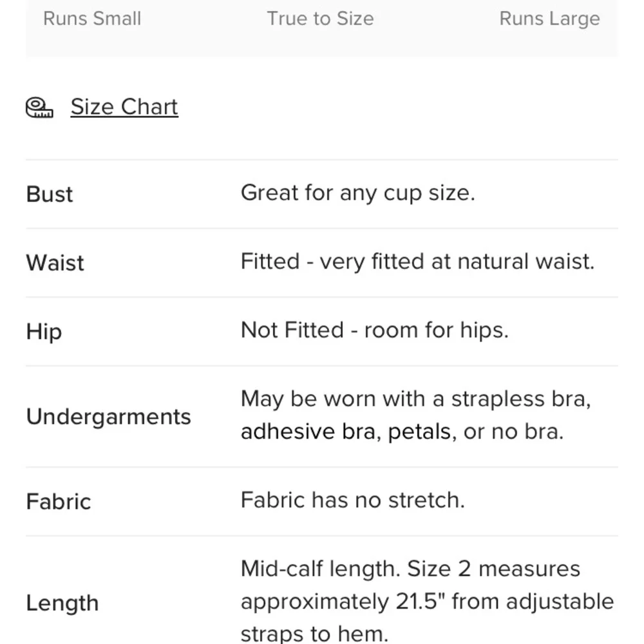Click the Length row label

[x=62, y=603]
